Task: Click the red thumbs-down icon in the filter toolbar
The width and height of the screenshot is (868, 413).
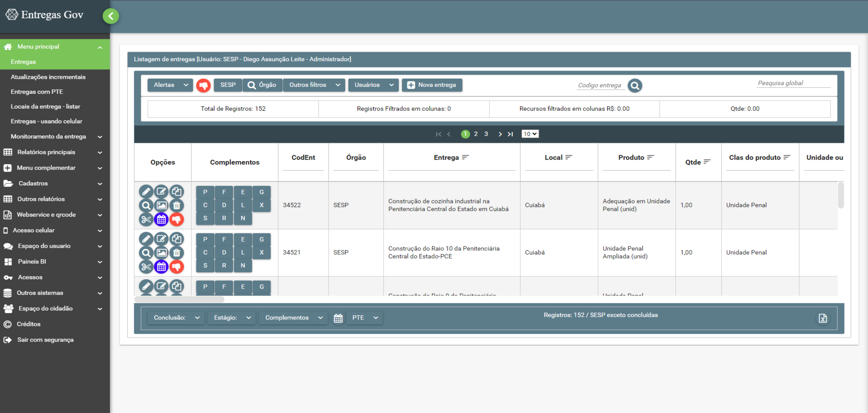Action: click(x=203, y=85)
